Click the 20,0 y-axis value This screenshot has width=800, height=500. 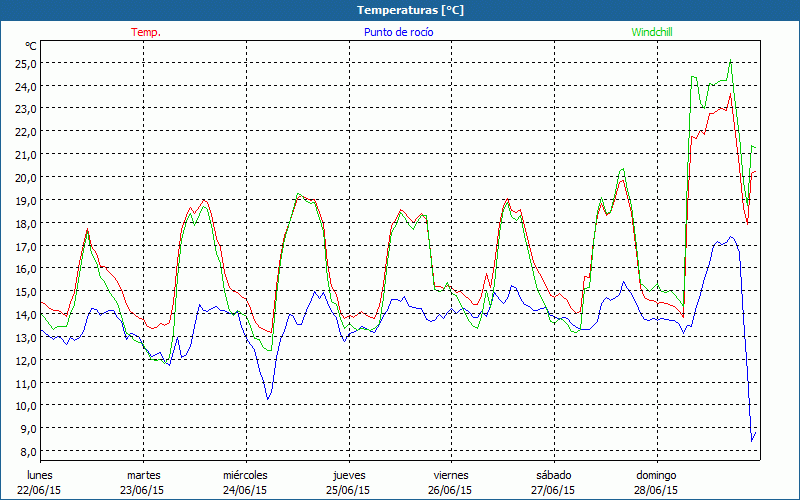coord(25,177)
